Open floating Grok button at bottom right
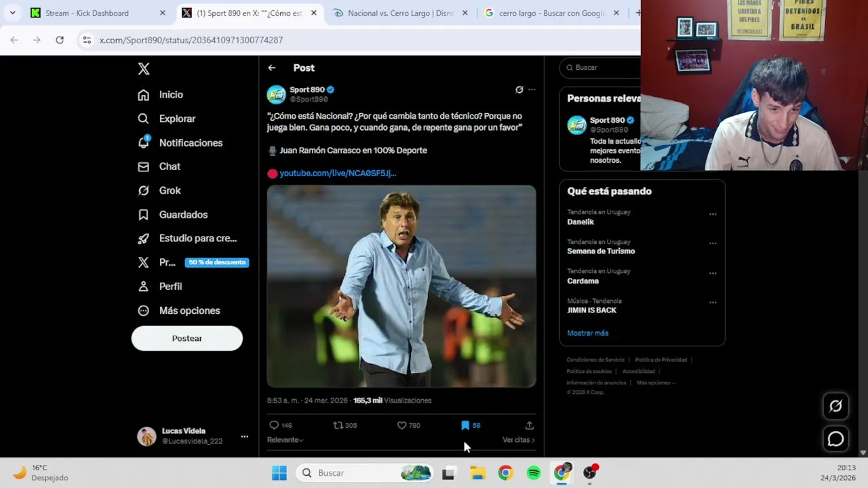The width and height of the screenshot is (868, 488). coord(835,406)
